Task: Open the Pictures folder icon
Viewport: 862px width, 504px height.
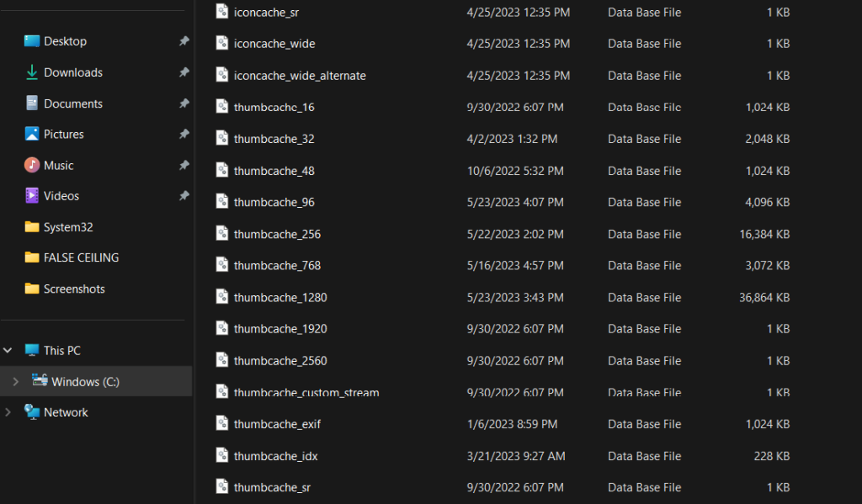Action: tap(32, 134)
